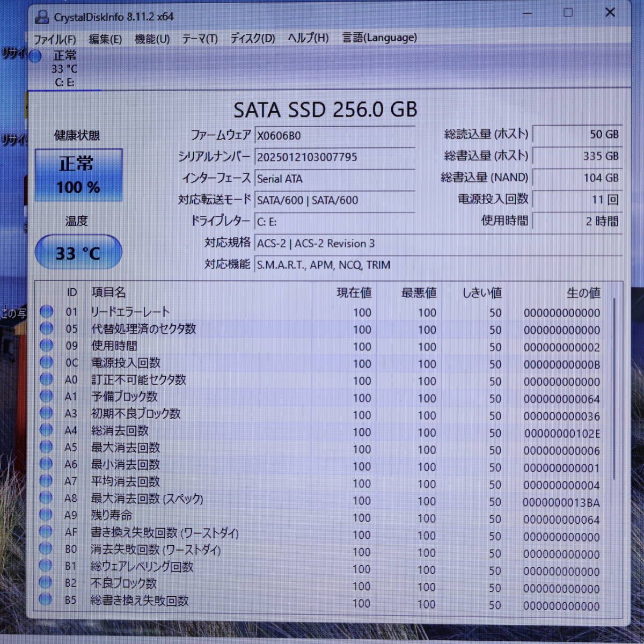The height and width of the screenshot is (644, 644).
Task: Click status orb for 09 使用時間
Action: coord(47,345)
